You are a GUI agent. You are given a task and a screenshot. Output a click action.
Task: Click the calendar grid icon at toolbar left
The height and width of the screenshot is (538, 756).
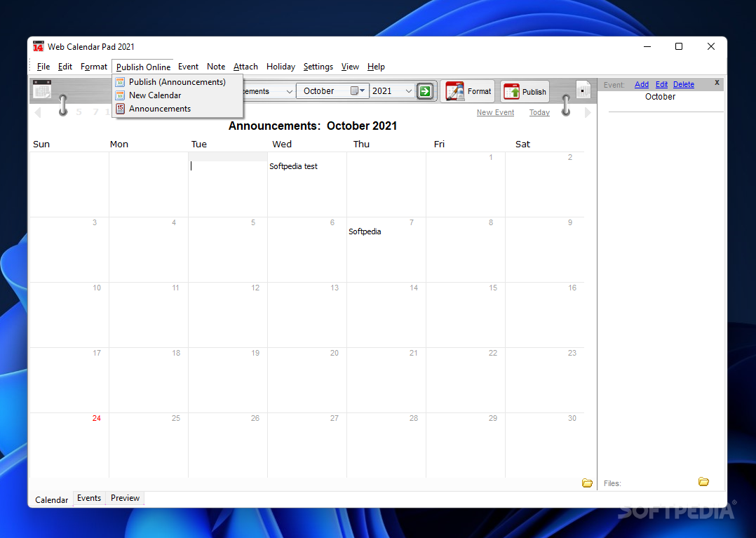click(x=42, y=89)
